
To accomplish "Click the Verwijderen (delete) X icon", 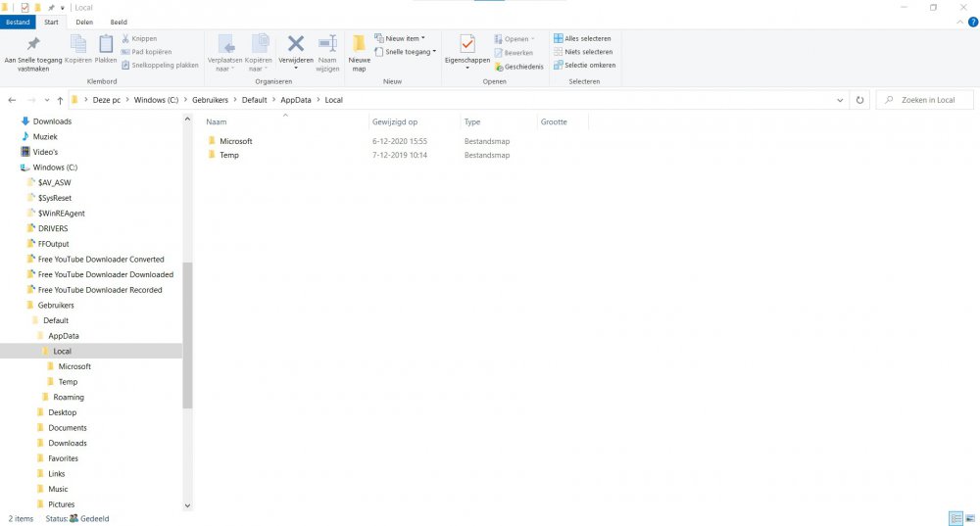I will click(x=296, y=43).
